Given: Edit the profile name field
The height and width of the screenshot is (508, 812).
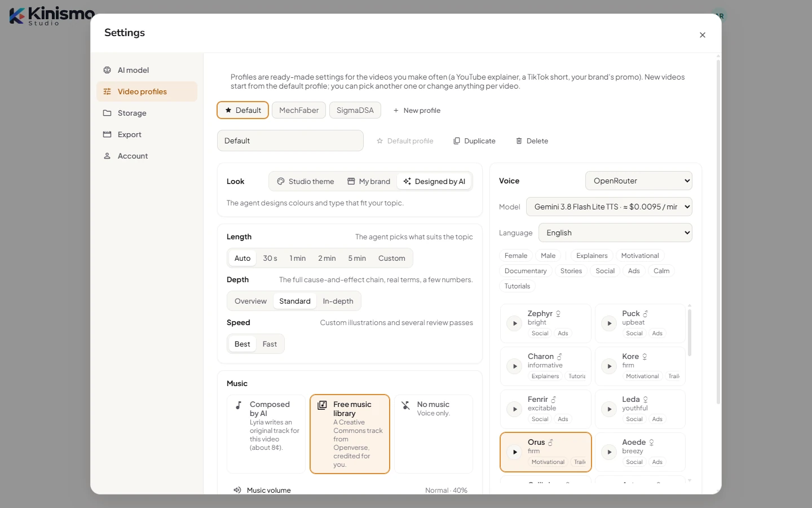Looking at the screenshot, I should click(290, 141).
